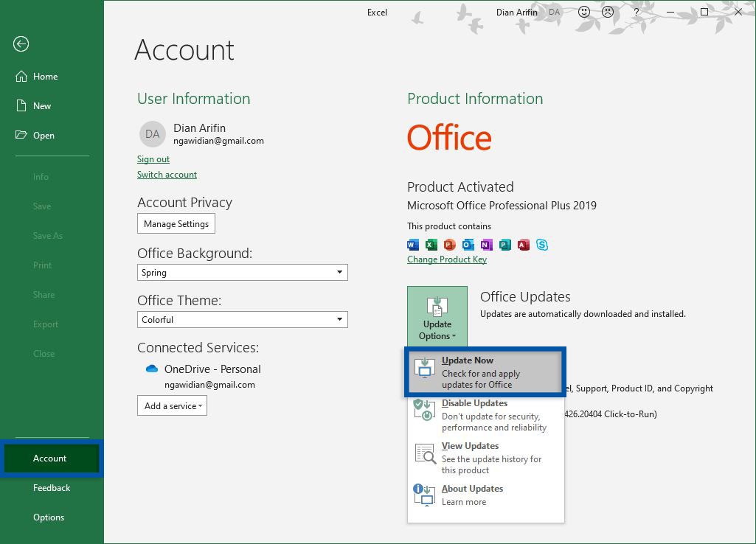Click the Change Product Key link
The height and width of the screenshot is (544, 756).
click(446, 259)
